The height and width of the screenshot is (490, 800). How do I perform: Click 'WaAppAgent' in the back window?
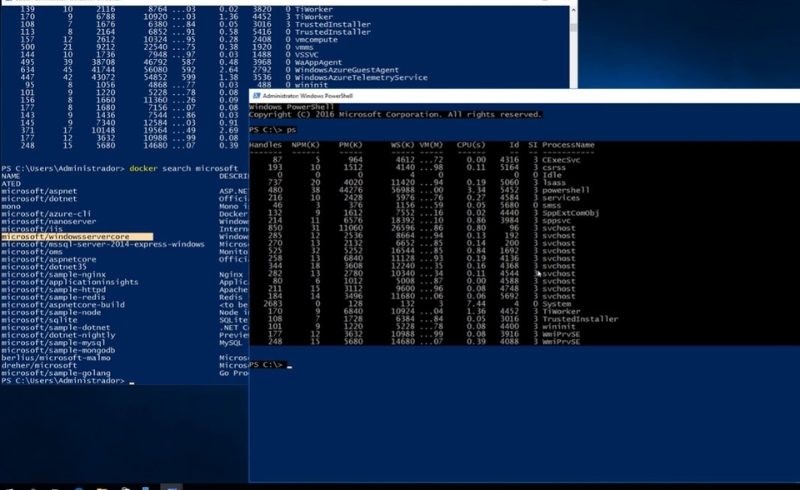(318, 62)
